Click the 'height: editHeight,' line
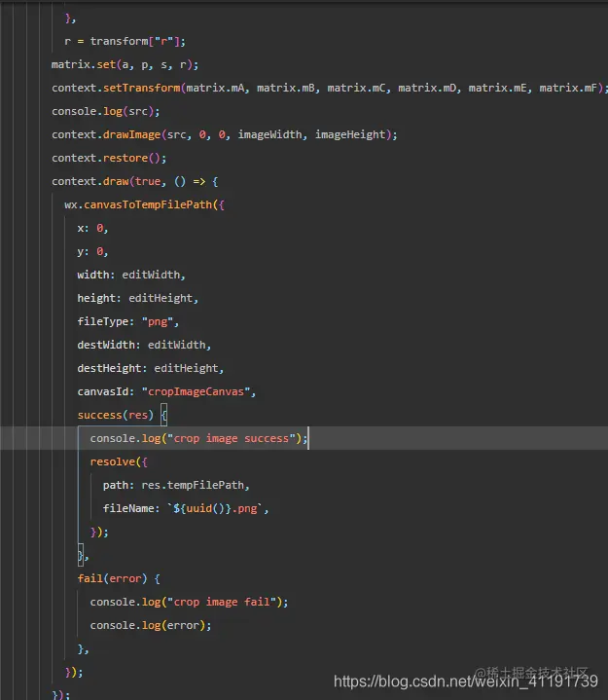The image size is (608, 700). [137, 298]
